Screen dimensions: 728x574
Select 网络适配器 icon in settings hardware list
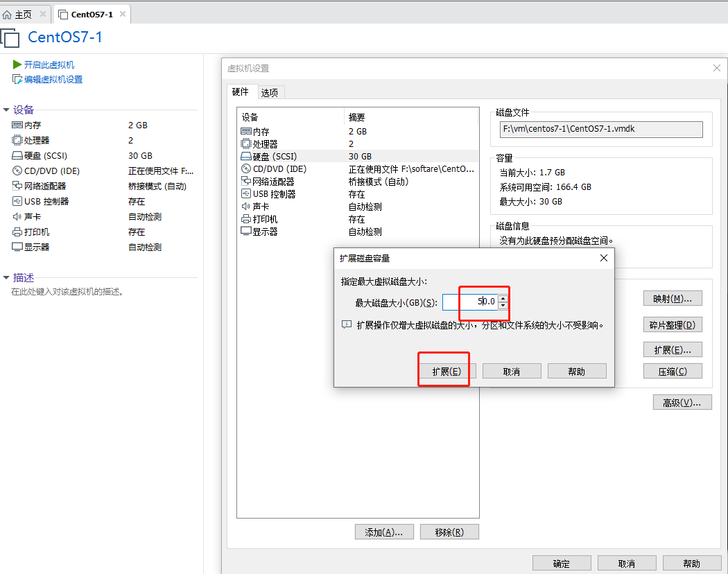coord(246,181)
